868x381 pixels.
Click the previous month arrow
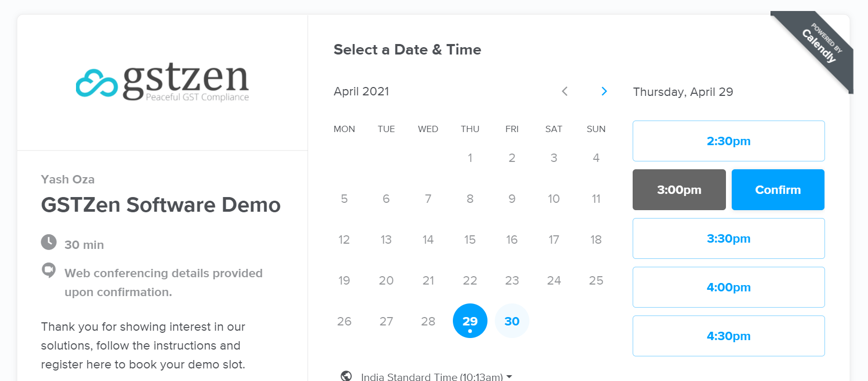[x=565, y=91]
